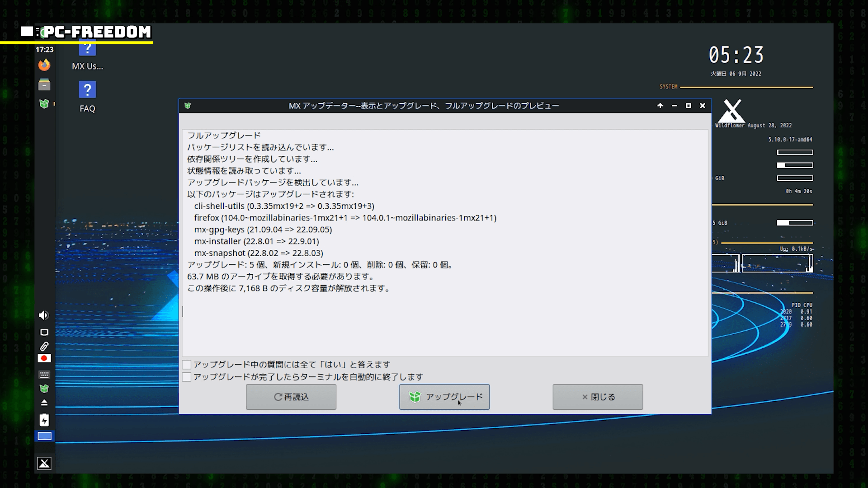Enable answer yes to all questions checkbox
This screenshot has width=868, height=488.
point(187,365)
